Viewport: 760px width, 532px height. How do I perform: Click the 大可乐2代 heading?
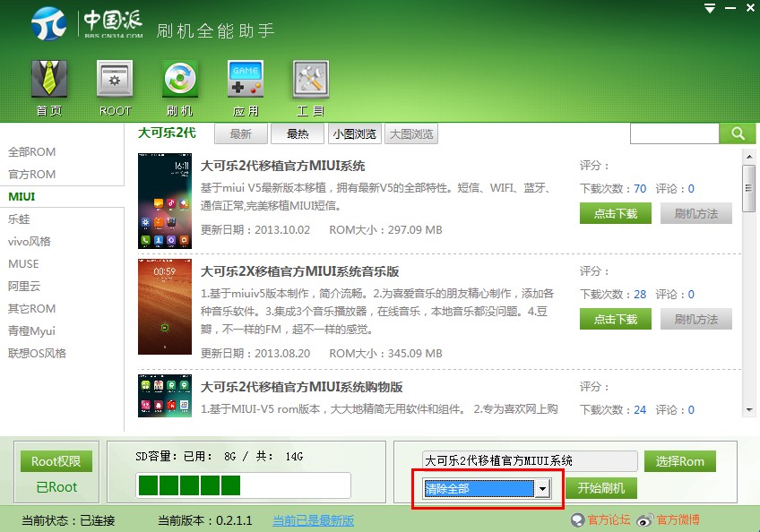[167, 133]
